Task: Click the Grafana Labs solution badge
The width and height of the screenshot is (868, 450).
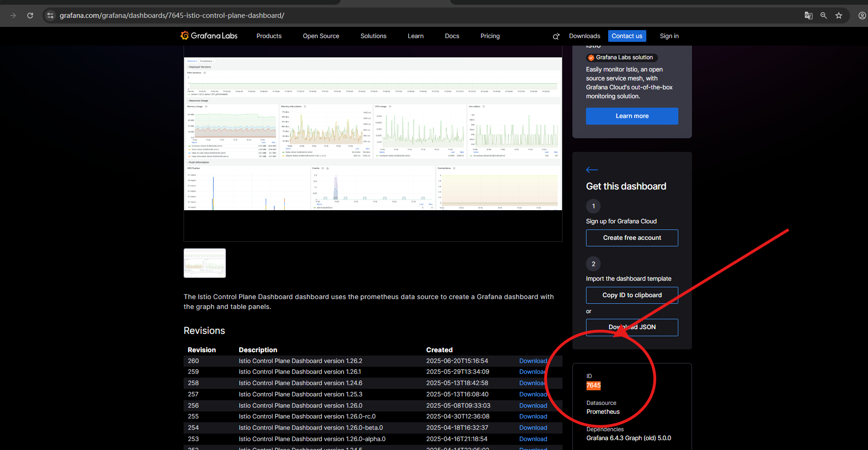Action: click(622, 57)
